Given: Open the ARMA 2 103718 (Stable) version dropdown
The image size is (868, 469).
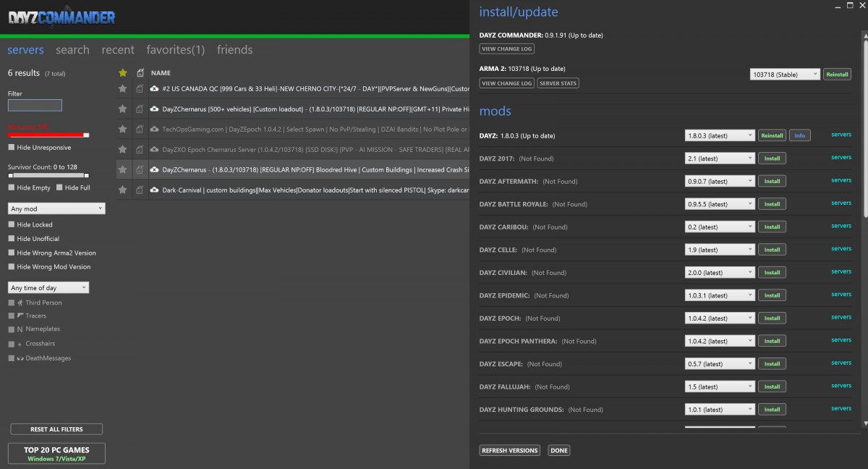Looking at the screenshot, I should pos(785,75).
